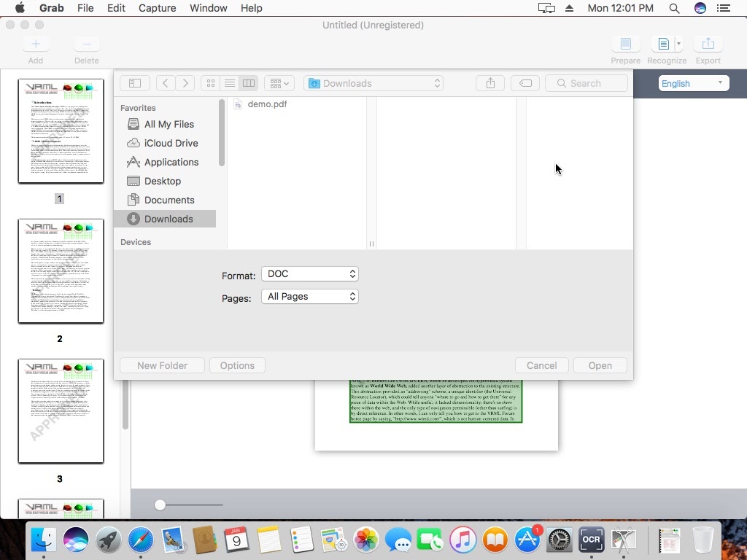This screenshot has width=747, height=560.
Task: Open Finder from the Dock
Action: click(x=43, y=540)
